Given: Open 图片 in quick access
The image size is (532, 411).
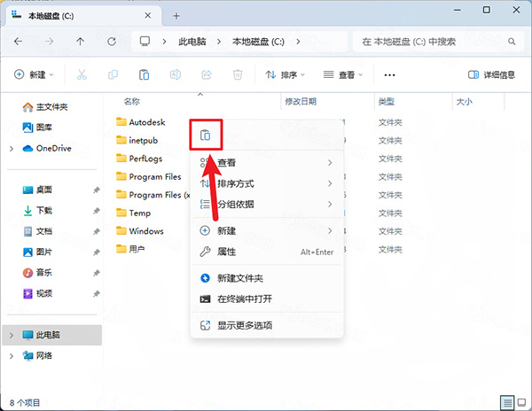Looking at the screenshot, I should (x=37, y=252).
